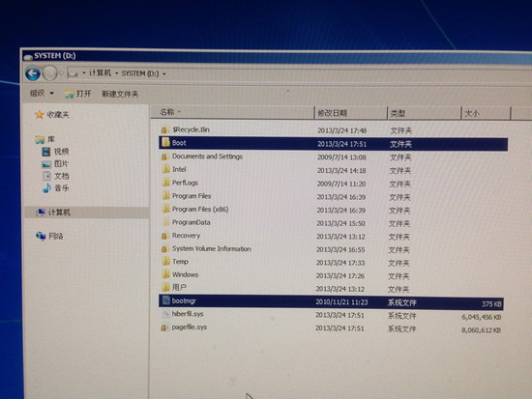Screen dimensions: 532x399
Task: Select the Windows folder icon
Action: [x=166, y=274]
